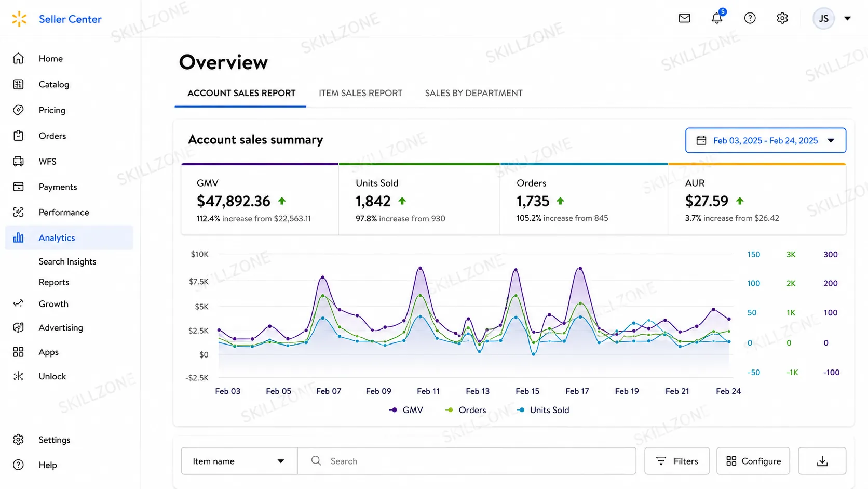
Task: Click the search magnifier icon
Action: click(x=316, y=460)
